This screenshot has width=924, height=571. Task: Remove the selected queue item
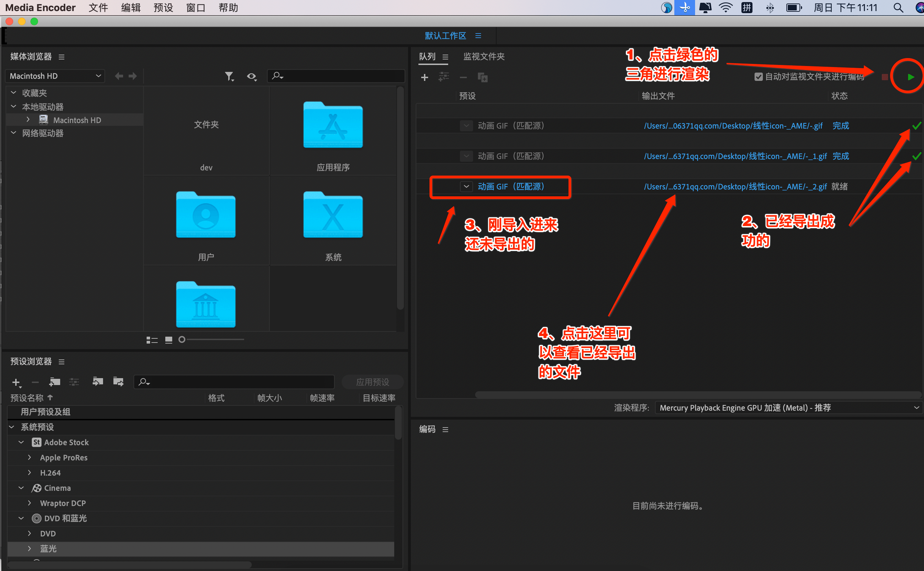click(x=463, y=77)
